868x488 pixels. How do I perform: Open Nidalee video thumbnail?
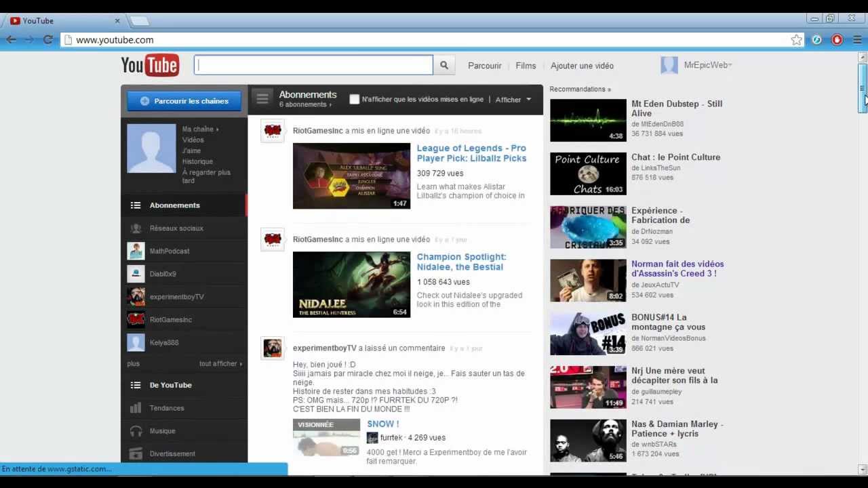351,285
